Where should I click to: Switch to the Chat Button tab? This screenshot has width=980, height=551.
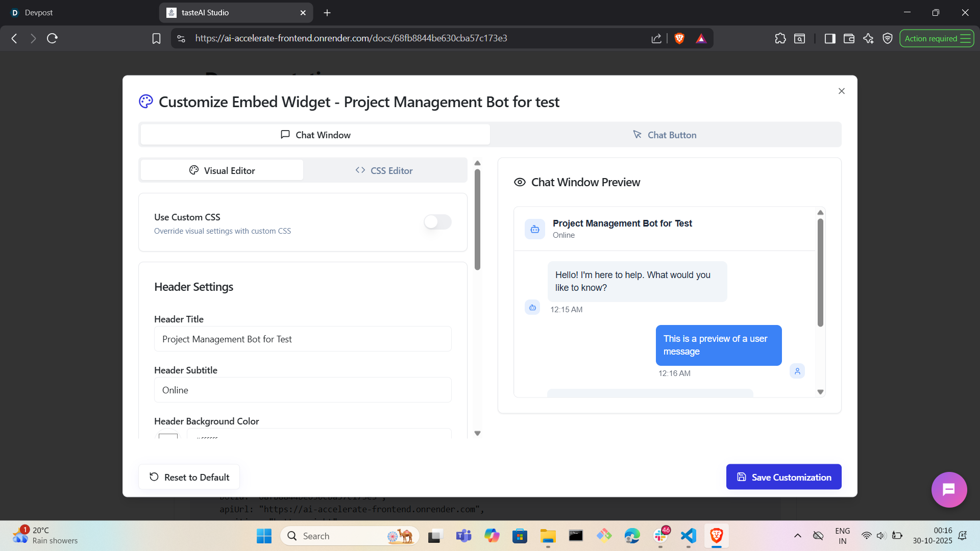tap(665, 135)
